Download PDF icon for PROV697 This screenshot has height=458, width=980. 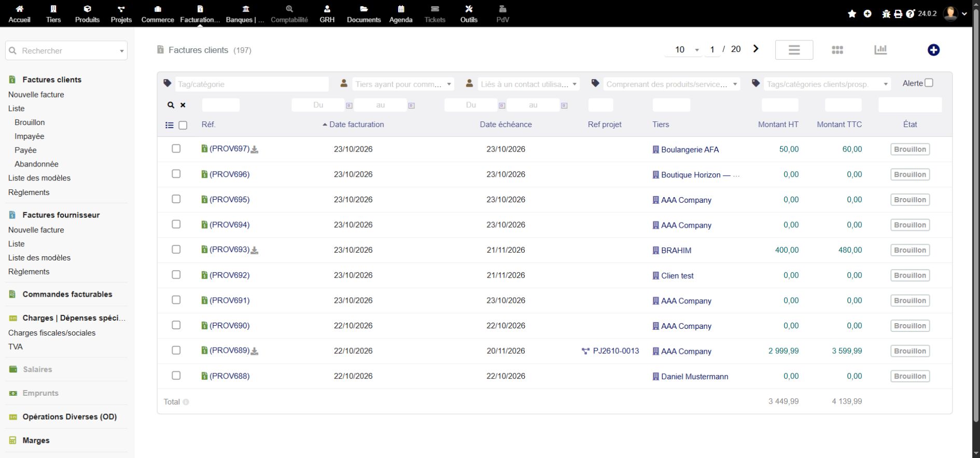tap(255, 149)
